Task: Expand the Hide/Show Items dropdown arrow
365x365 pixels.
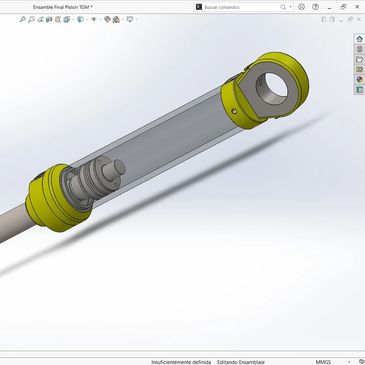Action: [x=100, y=20]
